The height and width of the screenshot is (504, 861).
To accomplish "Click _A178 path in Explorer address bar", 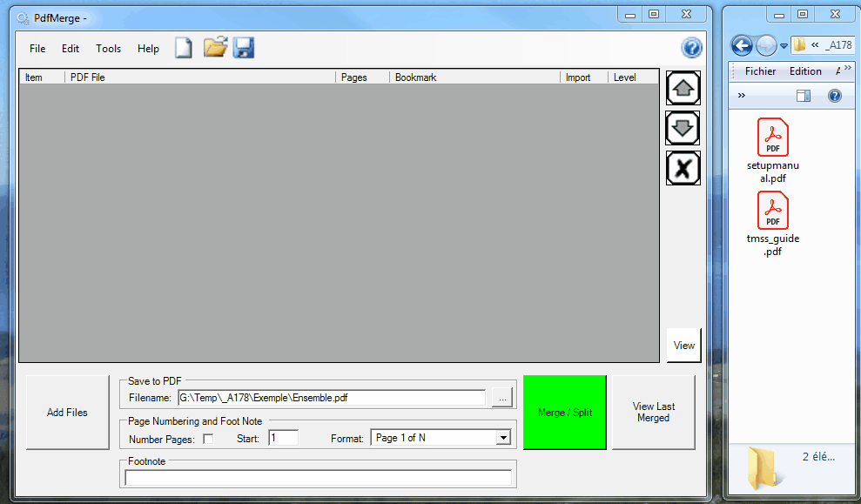I will 838,45.
